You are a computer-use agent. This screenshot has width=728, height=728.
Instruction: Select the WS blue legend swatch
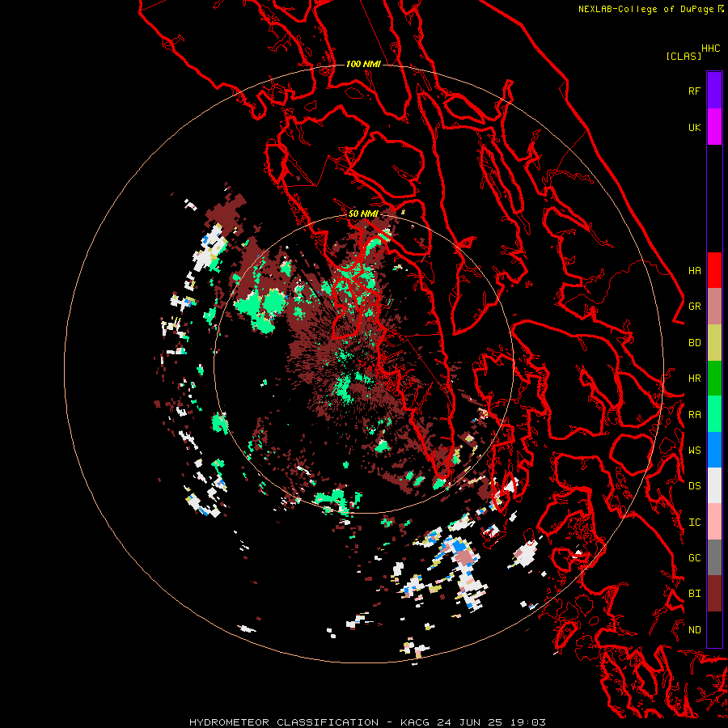point(714,450)
